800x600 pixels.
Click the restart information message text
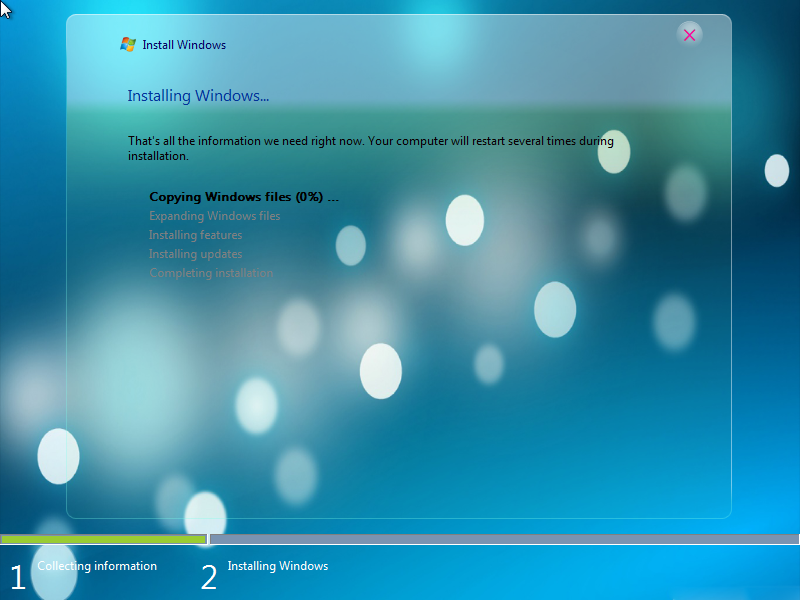coord(370,148)
